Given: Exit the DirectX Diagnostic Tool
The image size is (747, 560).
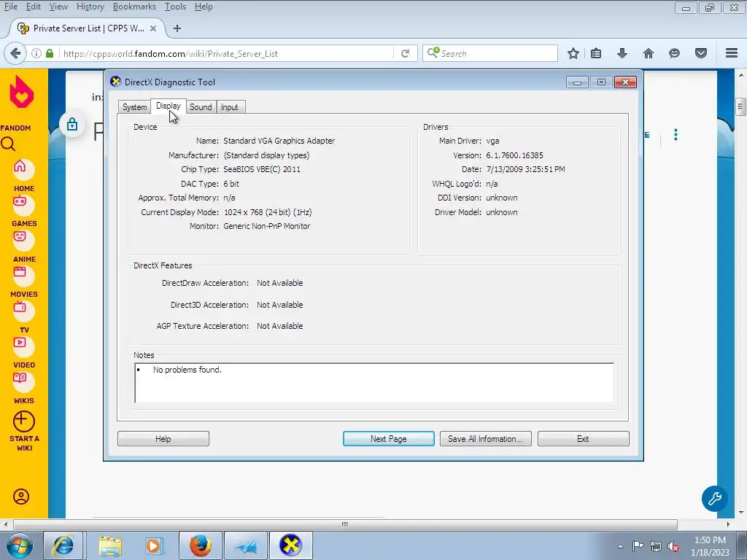Looking at the screenshot, I should (x=583, y=438).
